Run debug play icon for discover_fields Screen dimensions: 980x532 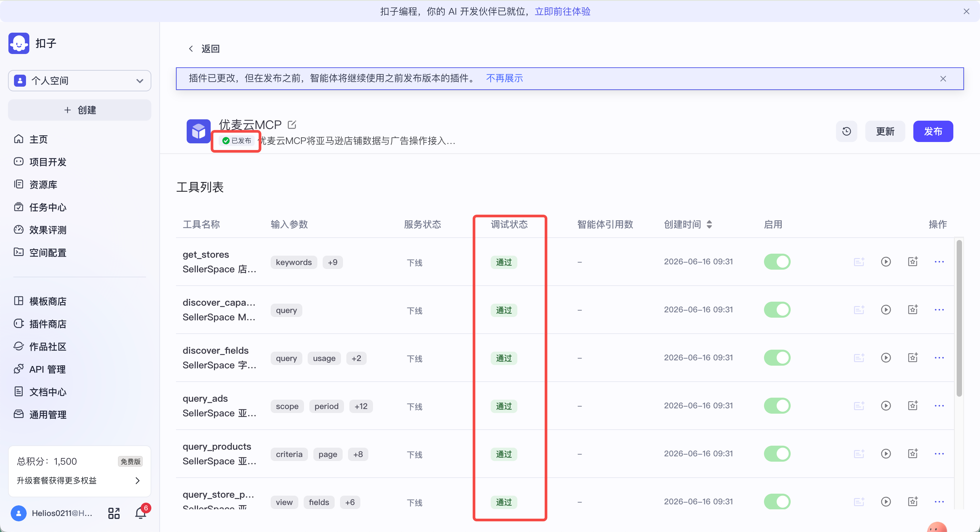[886, 358]
